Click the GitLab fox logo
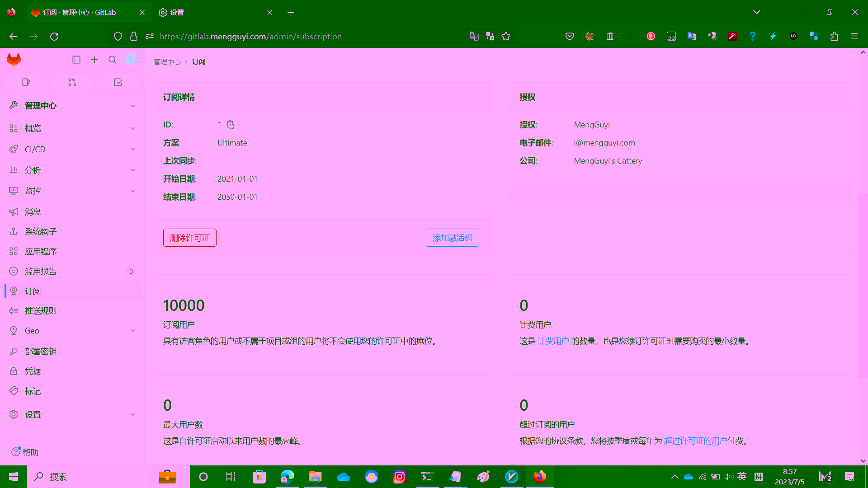 (x=14, y=60)
